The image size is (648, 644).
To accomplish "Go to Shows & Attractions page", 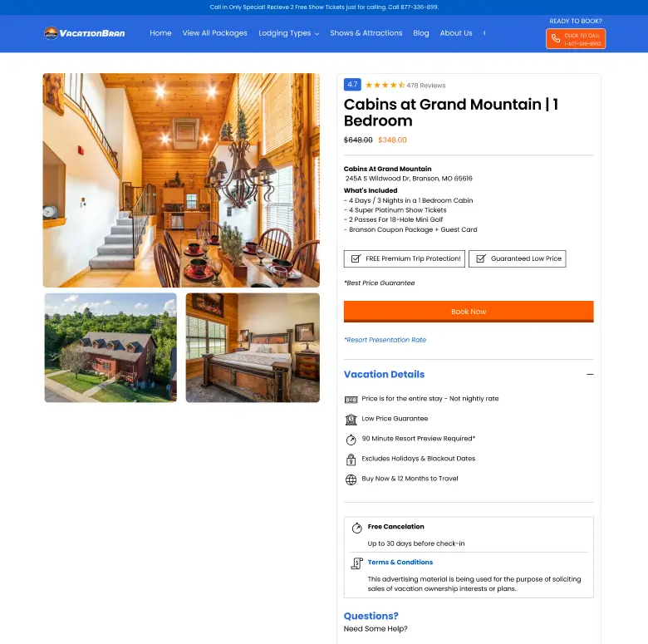I will (366, 33).
